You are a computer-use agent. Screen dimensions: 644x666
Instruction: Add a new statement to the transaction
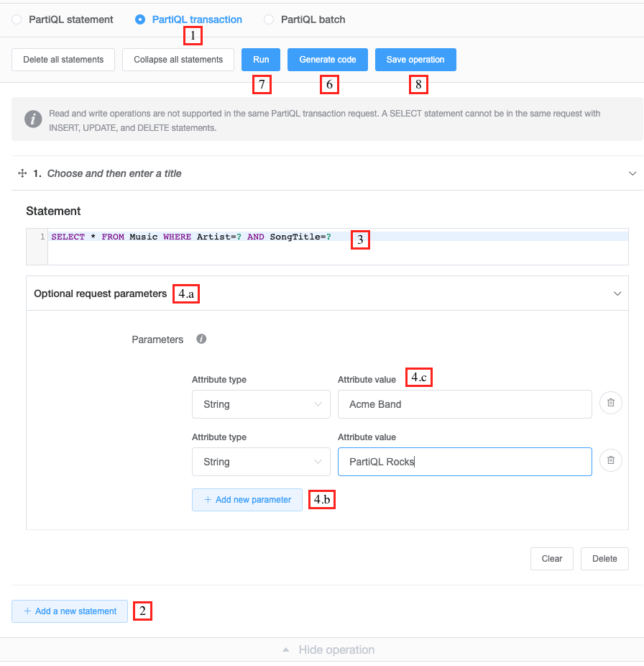pyautogui.click(x=70, y=611)
